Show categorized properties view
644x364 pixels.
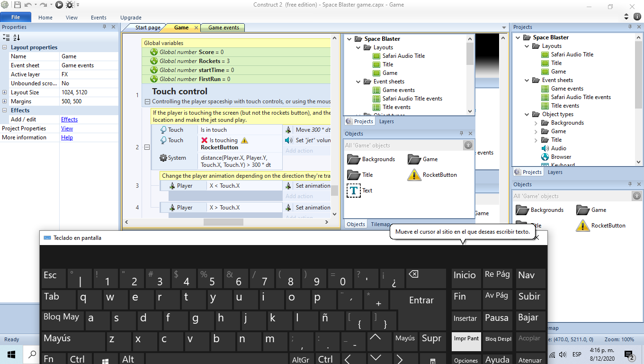pos(6,37)
